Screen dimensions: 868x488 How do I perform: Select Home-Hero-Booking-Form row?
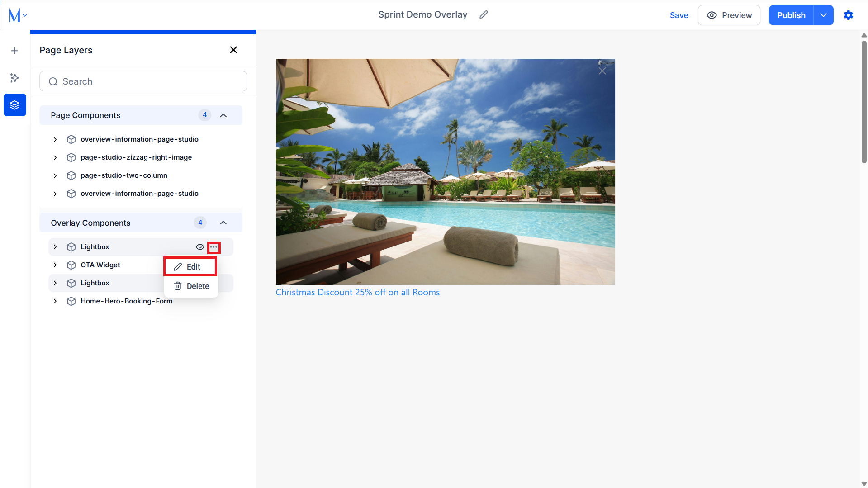[141, 301]
